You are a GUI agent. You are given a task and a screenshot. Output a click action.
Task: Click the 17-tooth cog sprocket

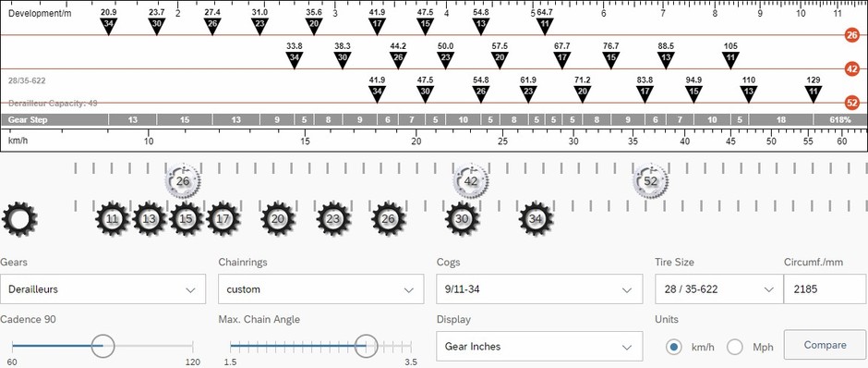[223, 219]
